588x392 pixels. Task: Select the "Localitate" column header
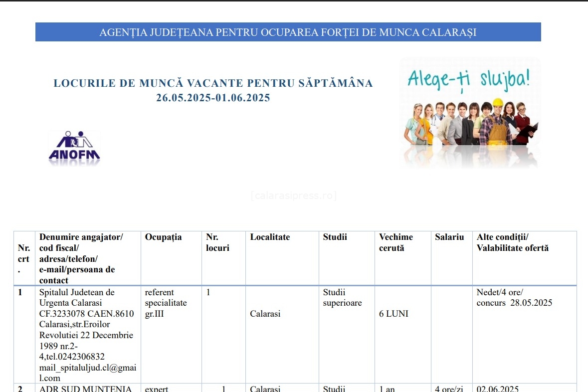pyautogui.click(x=270, y=237)
